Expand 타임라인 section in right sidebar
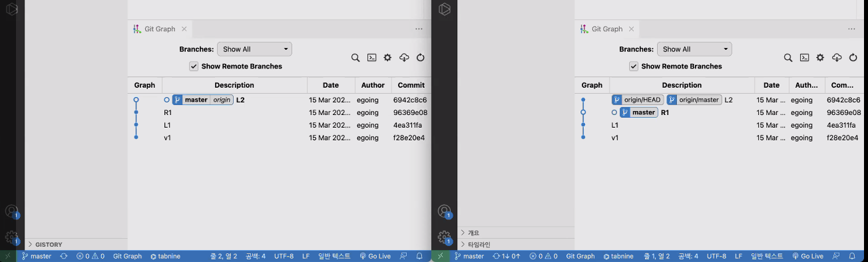Screen dimensions: 868x262 pos(516,244)
